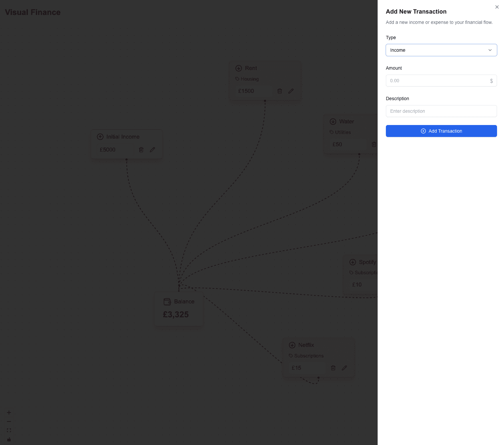Delete the Rent transaction
The image size is (504, 445).
[280, 91]
